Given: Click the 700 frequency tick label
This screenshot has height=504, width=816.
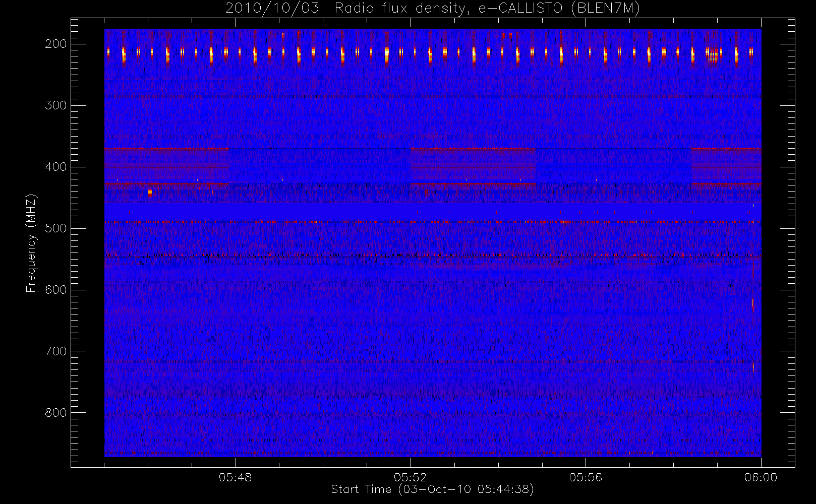Looking at the screenshot, I should point(56,351).
